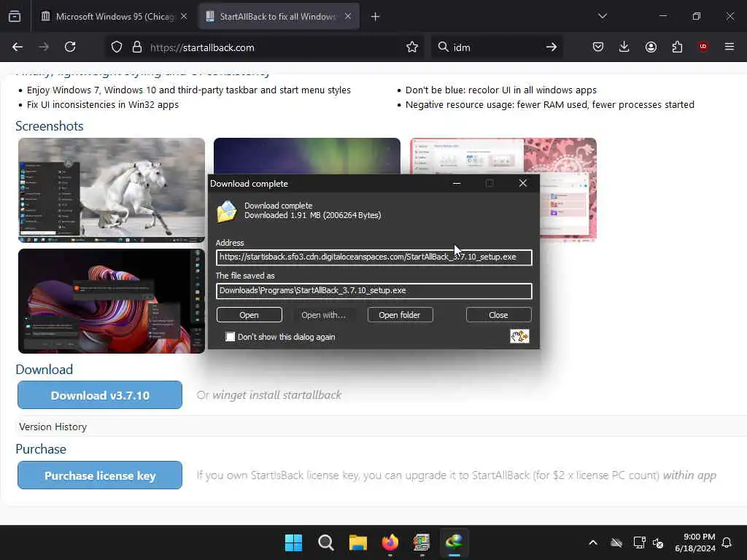747x560 pixels.
Task: Click Download v3.7.10 button
Action: point(100,395)
